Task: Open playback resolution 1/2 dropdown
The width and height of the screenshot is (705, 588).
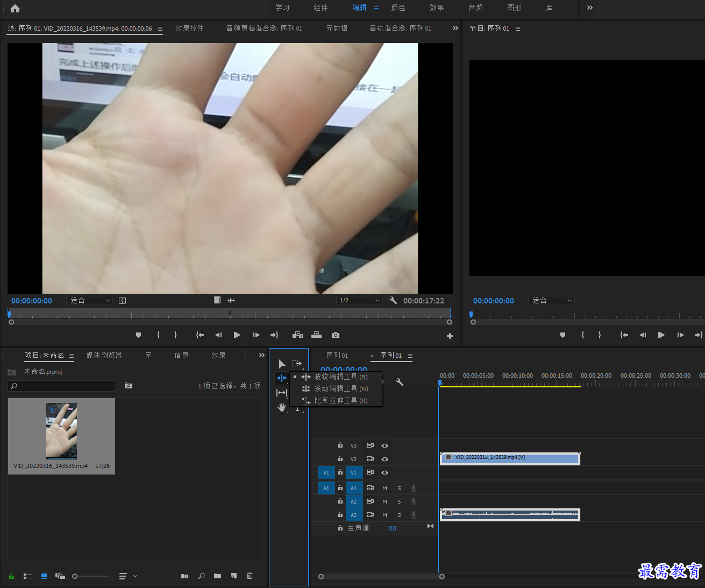Action: click(359, 301)
